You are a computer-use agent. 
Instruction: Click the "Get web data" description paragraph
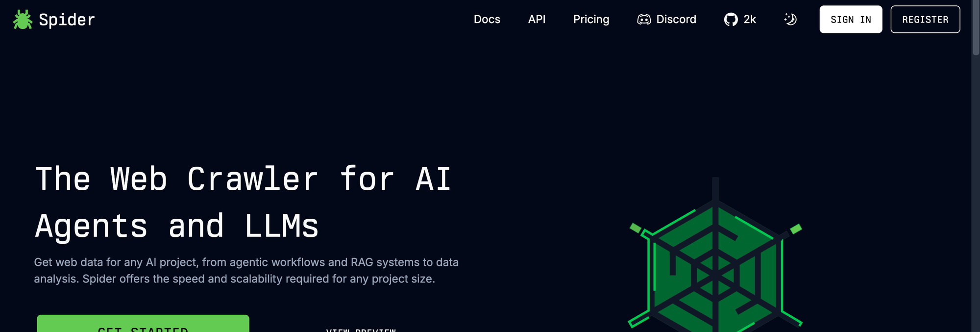[246, 270]
